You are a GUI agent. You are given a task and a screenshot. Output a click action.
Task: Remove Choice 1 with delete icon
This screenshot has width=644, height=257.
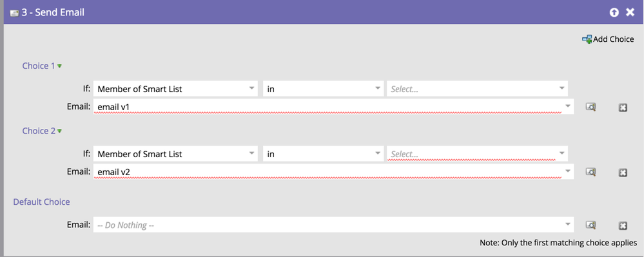click(x=623, y=108)
